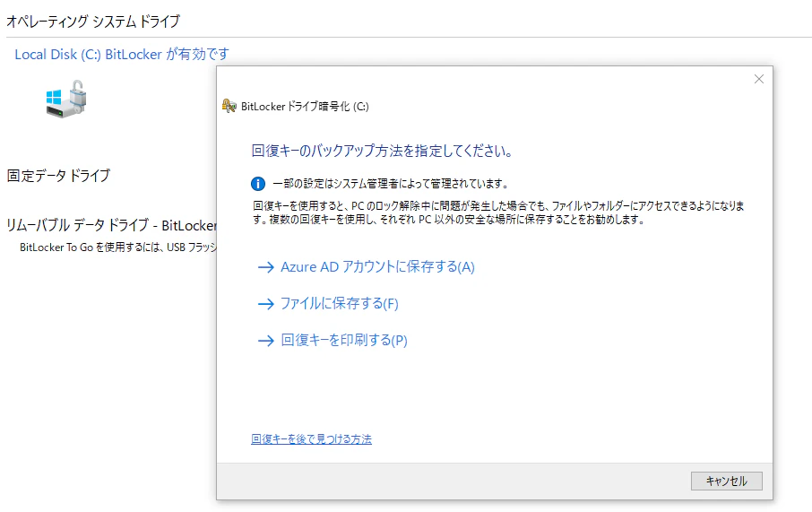The image size is (812, 512).
Task: Click arrow beside 回復キーを印刷する option
Action: pyautogui.click(x=266, y=341)
